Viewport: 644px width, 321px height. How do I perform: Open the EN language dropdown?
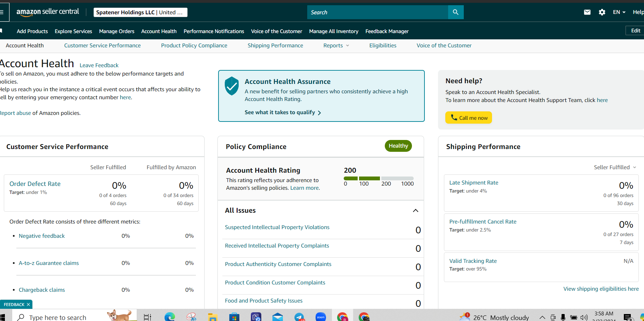coord(619,12)
